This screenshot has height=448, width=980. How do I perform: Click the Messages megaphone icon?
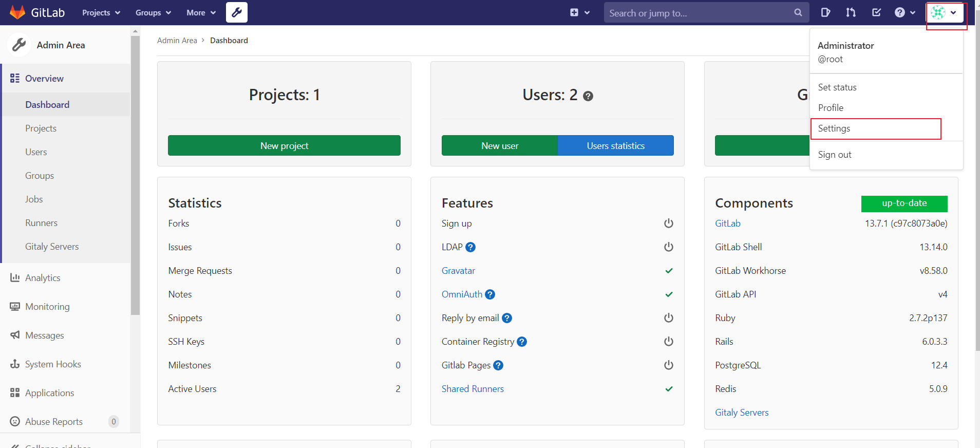pos(15,335)
